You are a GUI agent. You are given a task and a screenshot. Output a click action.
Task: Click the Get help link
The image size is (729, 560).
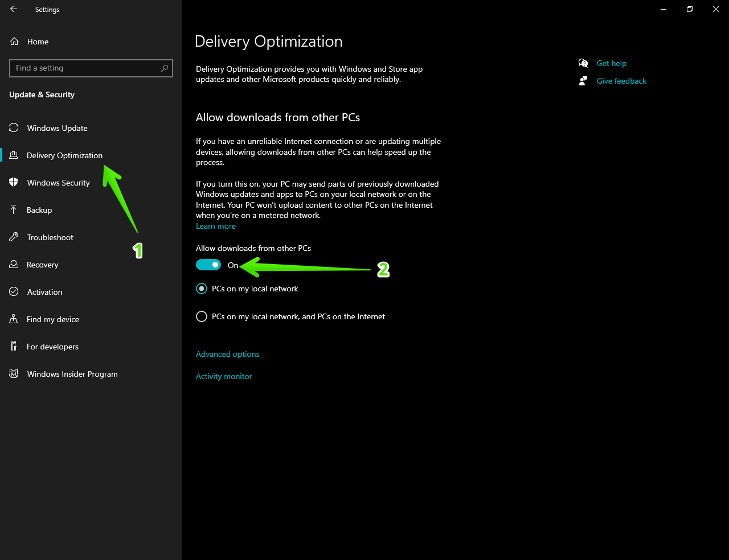coord(612,63)
